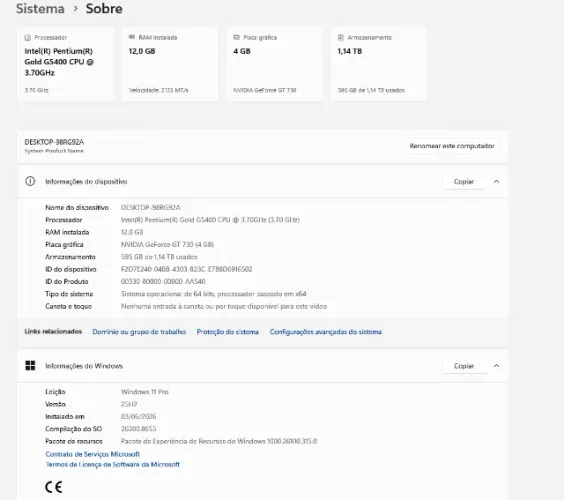Click the Processador card chip icon
This screenshot has height=500, width=564.
[28, 37]
